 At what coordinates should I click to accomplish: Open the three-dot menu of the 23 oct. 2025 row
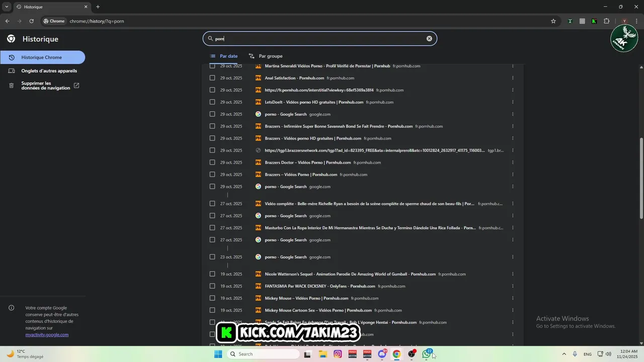[513, 257]
